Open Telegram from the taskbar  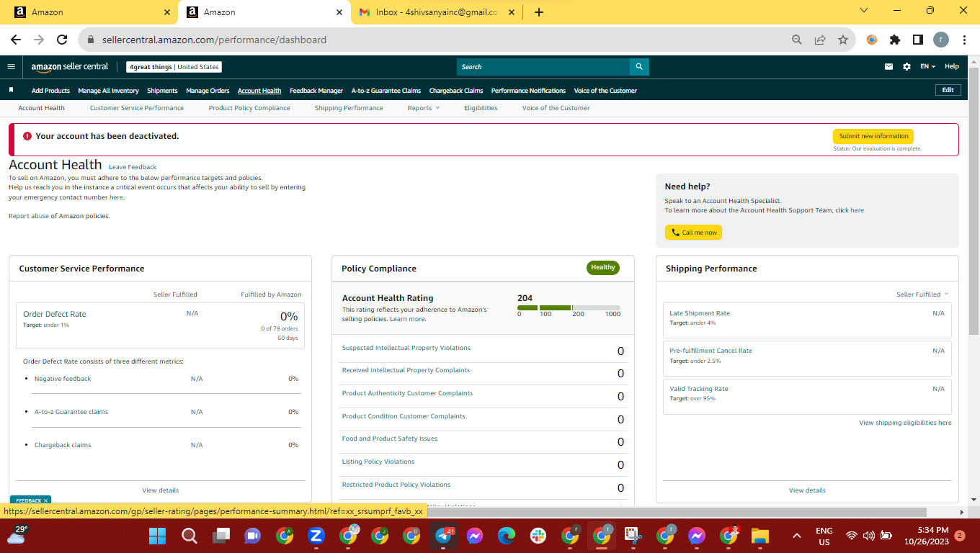[443, 536]
